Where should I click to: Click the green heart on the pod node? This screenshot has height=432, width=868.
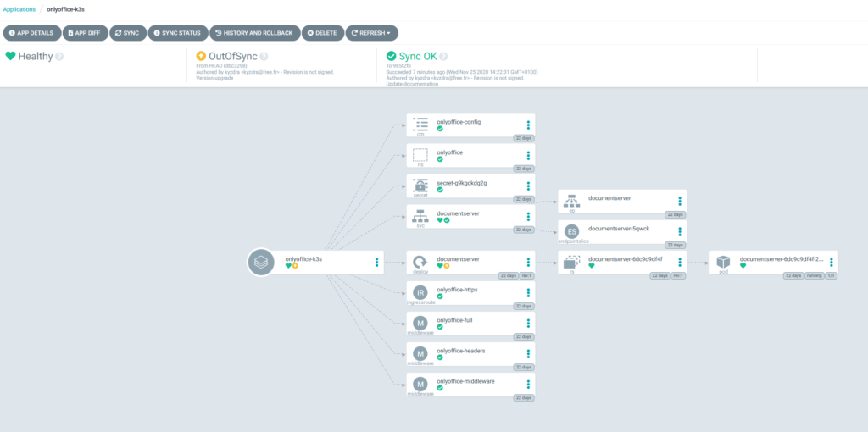click(743, 265)
